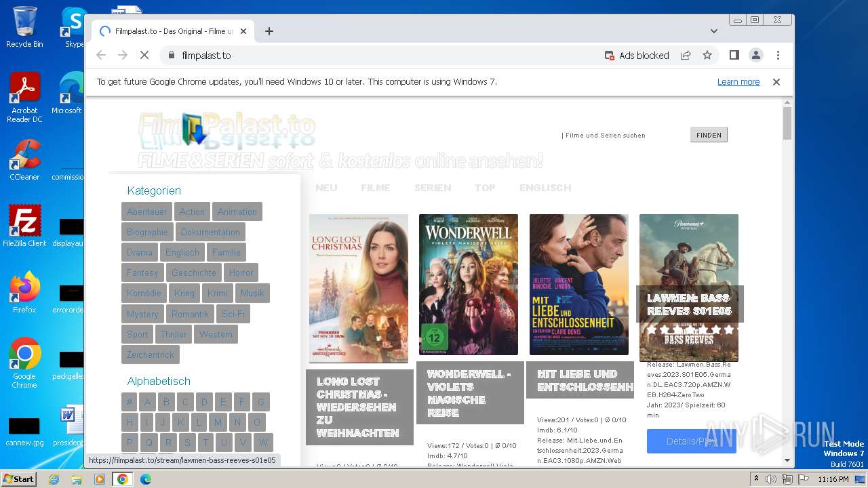Screen dimensions: 868x488
Task: Open the ENGLISCH menu item
Action: [x=545, y=188]
